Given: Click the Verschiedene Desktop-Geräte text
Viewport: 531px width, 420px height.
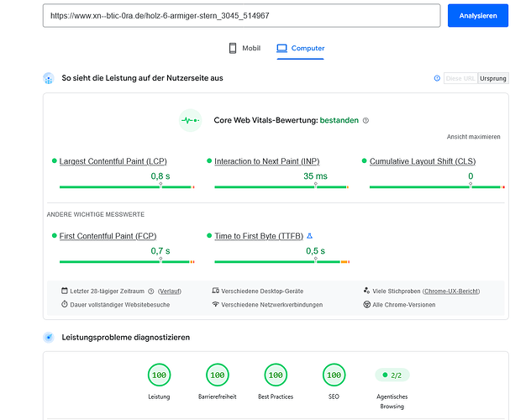Looking at the screenshot, I should pyautogui.click(x=262, y=291).
